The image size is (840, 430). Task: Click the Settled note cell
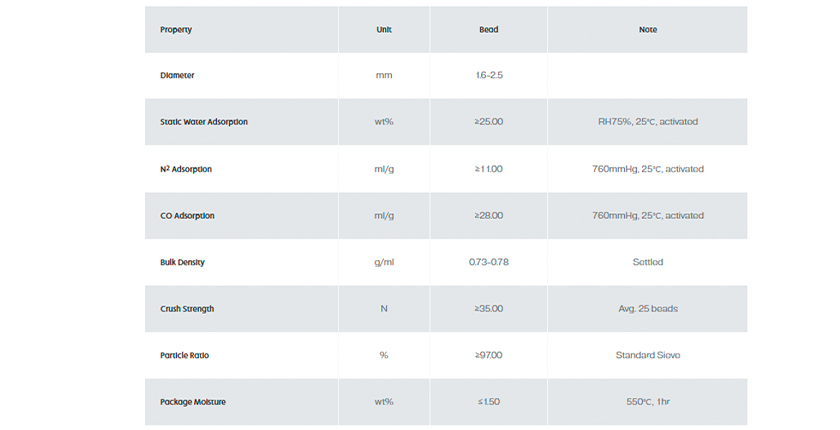647,262
